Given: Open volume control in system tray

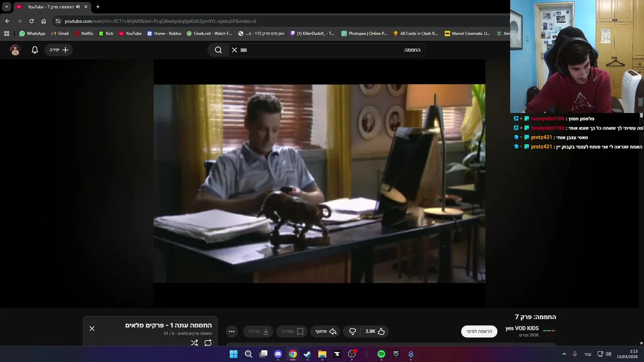Looking at the screenshot, I should point(608,354).
